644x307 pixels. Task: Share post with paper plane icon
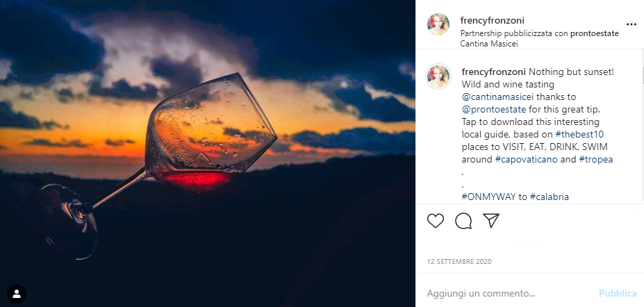click(491, 221)
